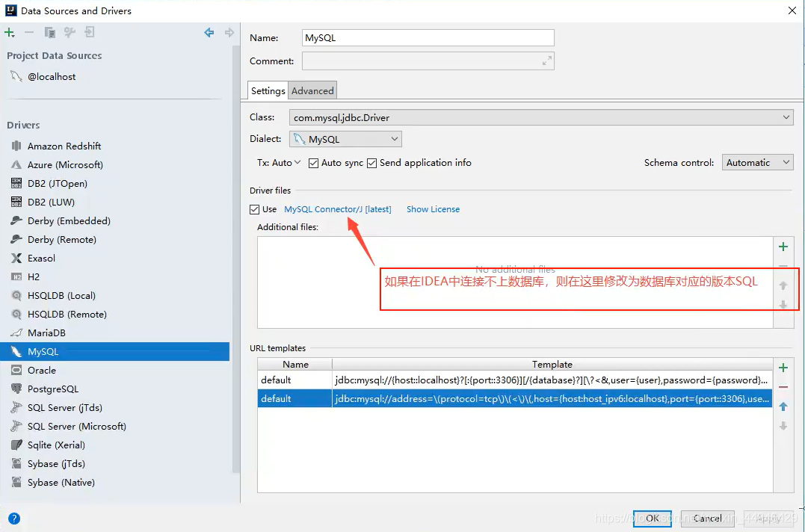Toggle the Use driver files checkbox
The height and width of the screenshot is (532, 805).
tap(254, 209)
